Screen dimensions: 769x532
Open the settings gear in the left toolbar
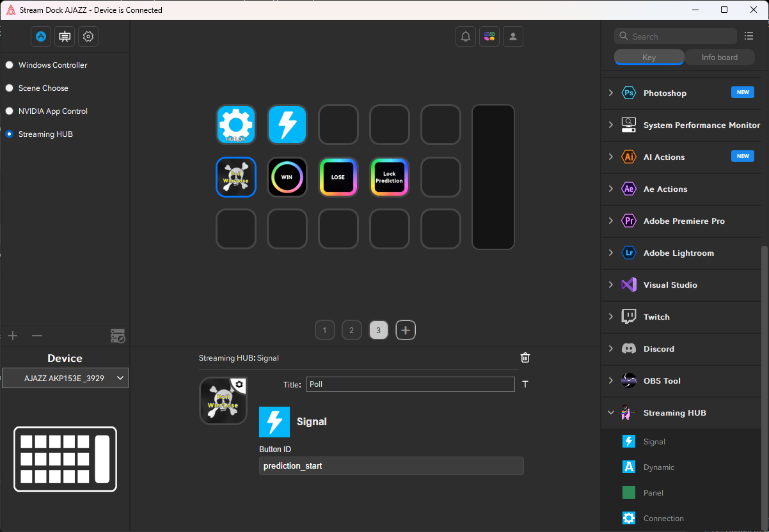coord(88,36)
